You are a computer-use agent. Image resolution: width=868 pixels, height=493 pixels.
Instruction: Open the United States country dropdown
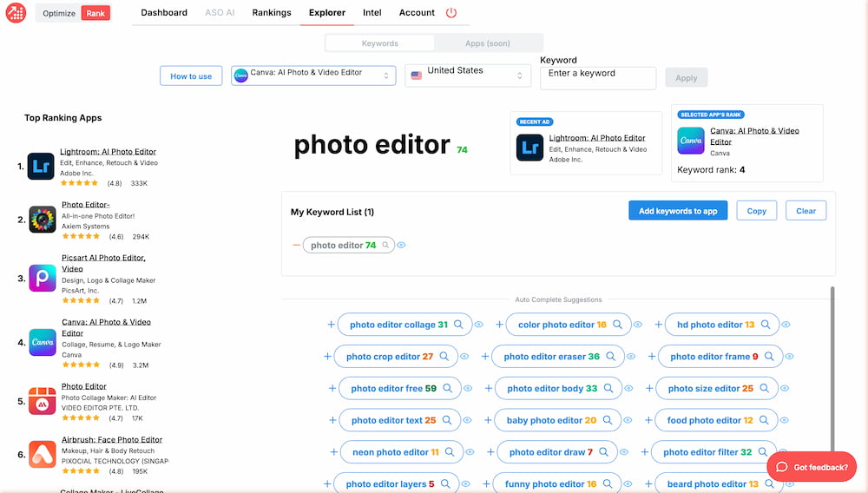[468, 76]
